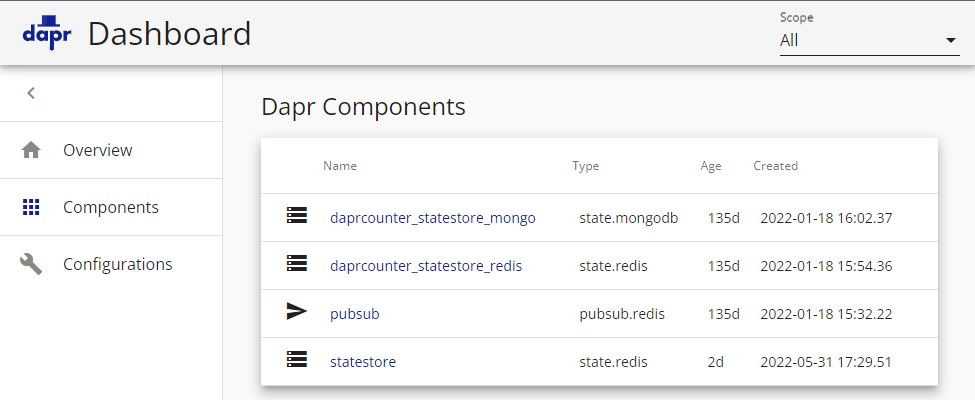
Task: Collapse the sidebar with the chevron
Action: click(x=31, y=93)
